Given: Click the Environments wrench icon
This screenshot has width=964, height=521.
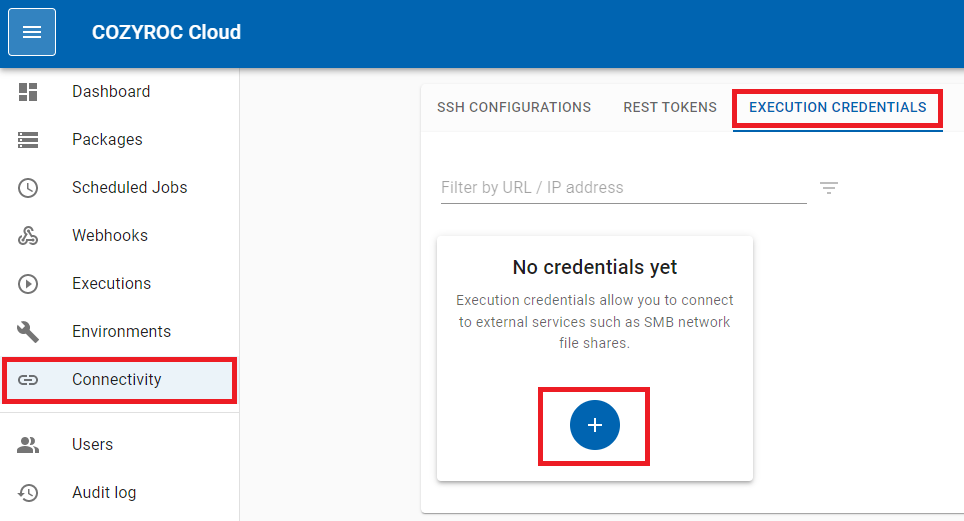Looking at the screenshot, I should (28, 332).
